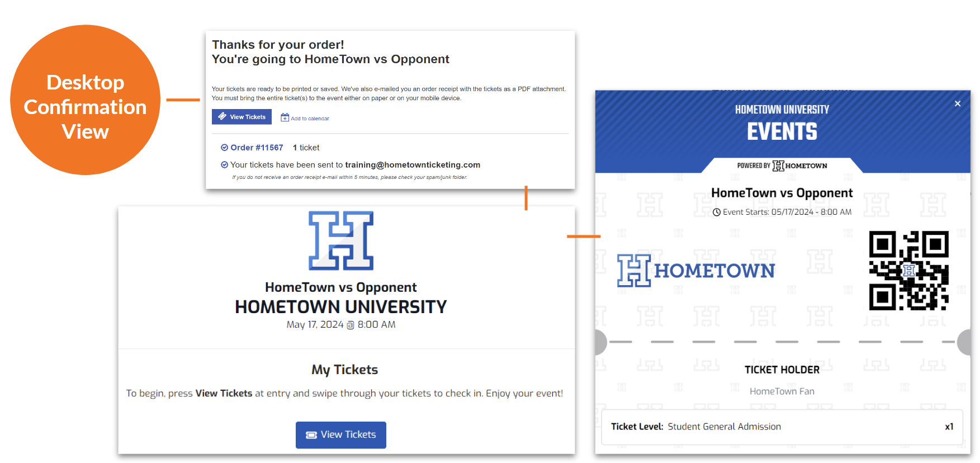This screenshot has height=463, width=980.
Task: Click the checkmark icon next to Order #11567
Action: tap(224, 148)
